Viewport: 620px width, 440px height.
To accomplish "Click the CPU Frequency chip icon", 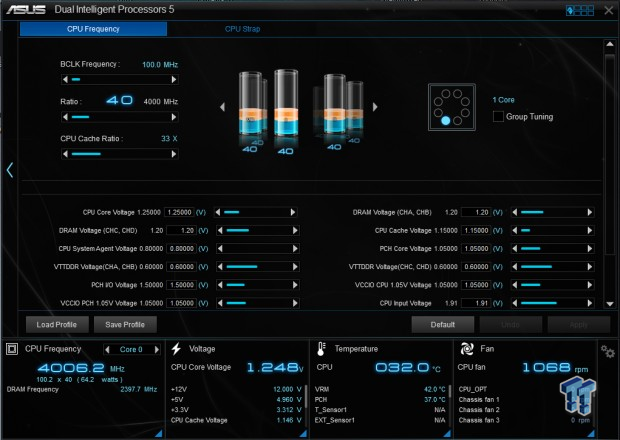I will [x=12, y=349].
